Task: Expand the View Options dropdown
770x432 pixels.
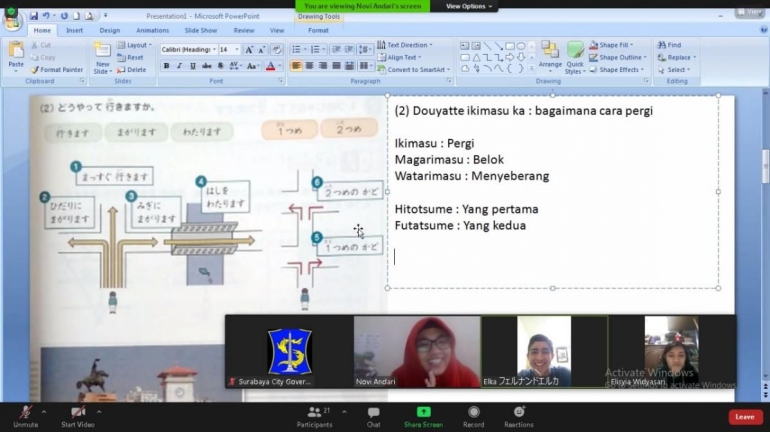Action: 468,6
